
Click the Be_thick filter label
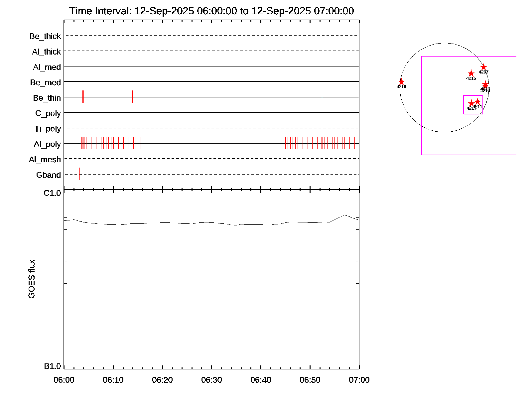pos(45,36)
